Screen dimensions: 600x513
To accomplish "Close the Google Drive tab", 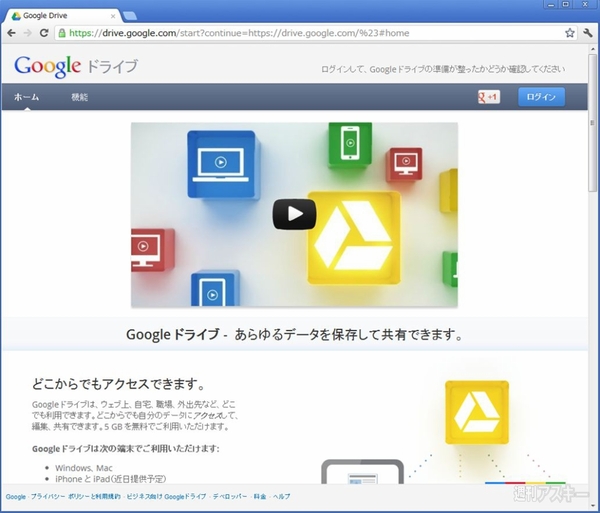I will 113,16.
